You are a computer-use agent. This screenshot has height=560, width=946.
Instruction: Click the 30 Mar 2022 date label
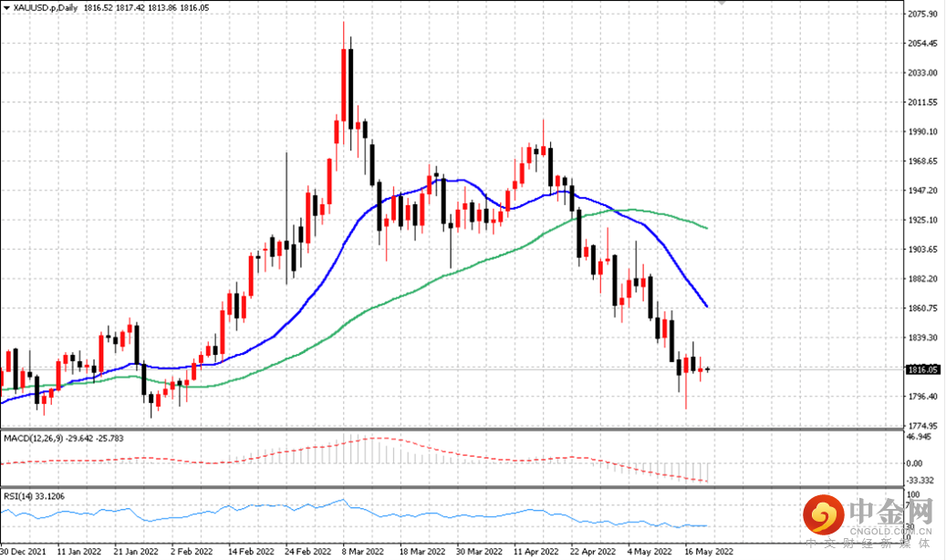tap(479, 552)
